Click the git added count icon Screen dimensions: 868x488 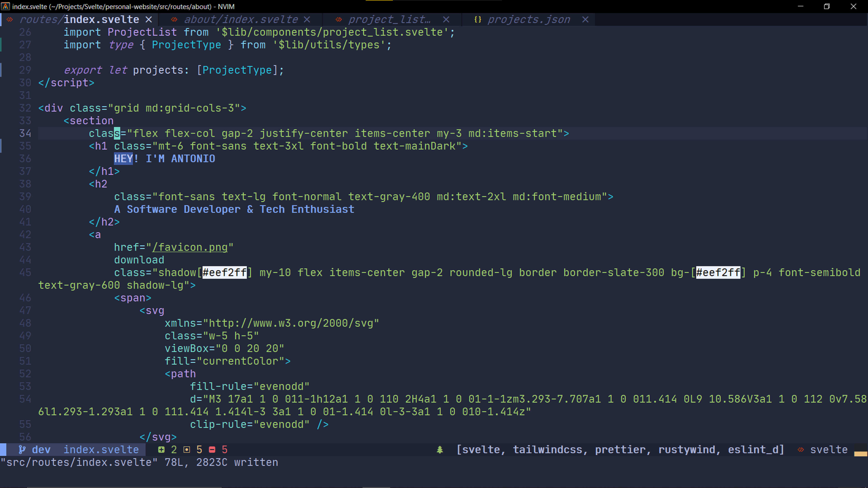pos(161,449)
